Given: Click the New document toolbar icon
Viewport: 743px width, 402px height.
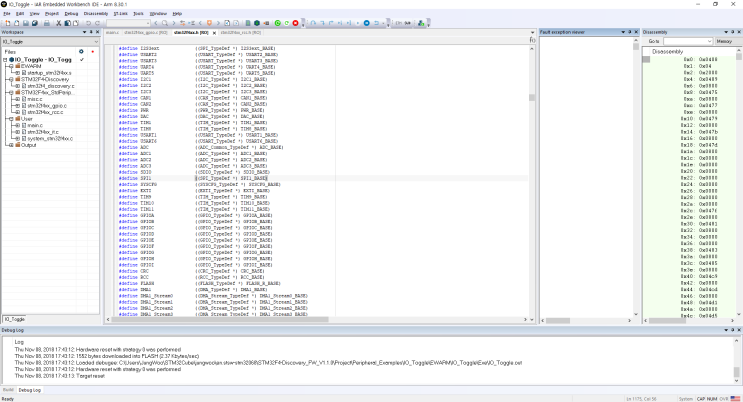Looking at the screenshot, I should 5,22.
